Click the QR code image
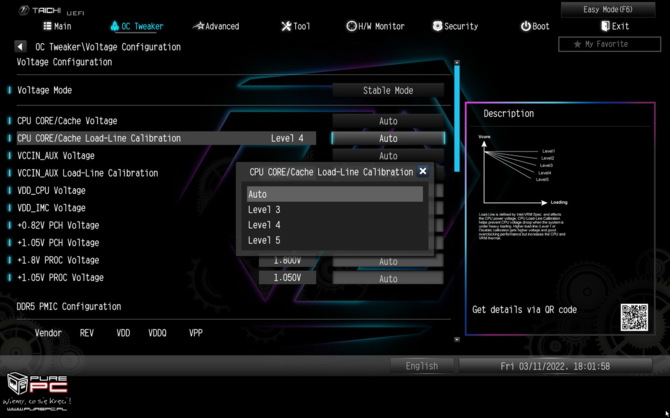 click(x=634, y=317)
